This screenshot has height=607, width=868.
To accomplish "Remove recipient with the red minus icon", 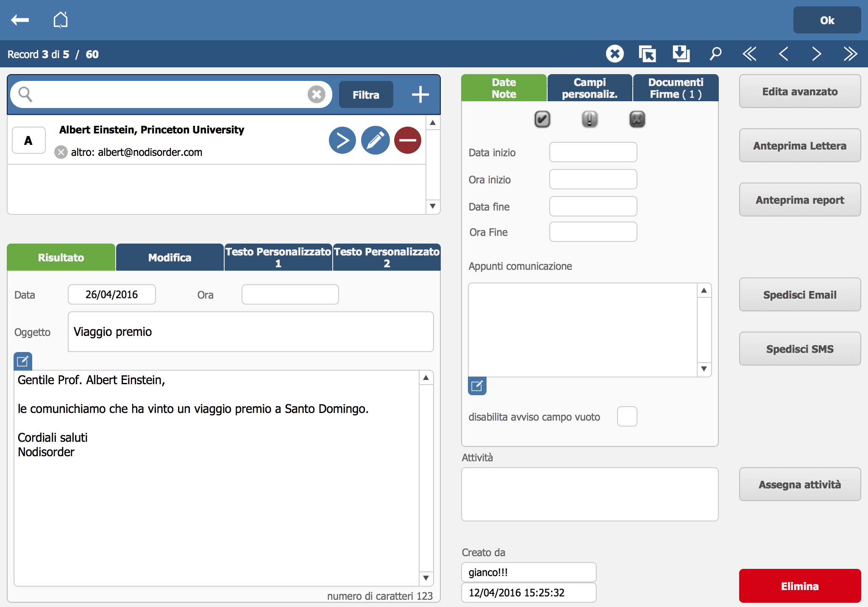I will (x=408, y=140).
